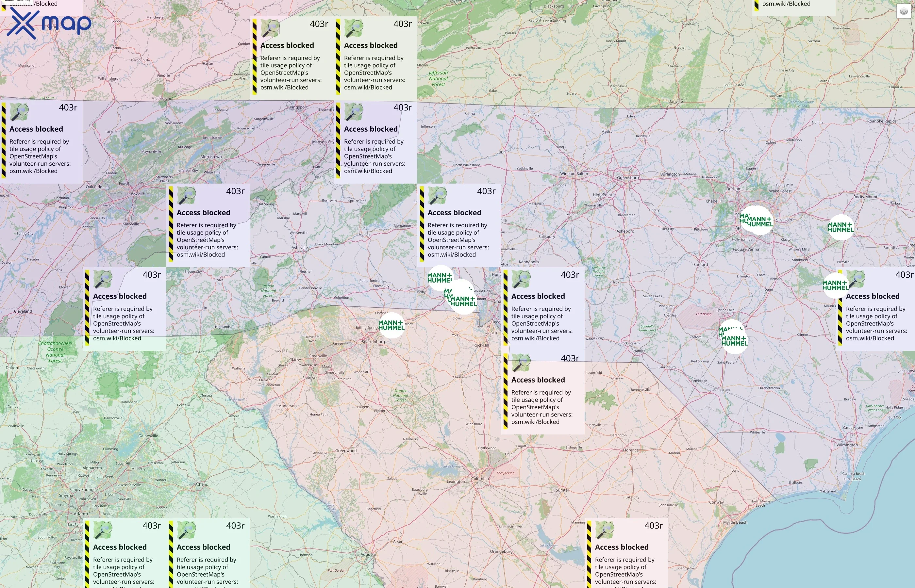Click the Conway city label
This screenshot has height=588, width=915.
716,502
